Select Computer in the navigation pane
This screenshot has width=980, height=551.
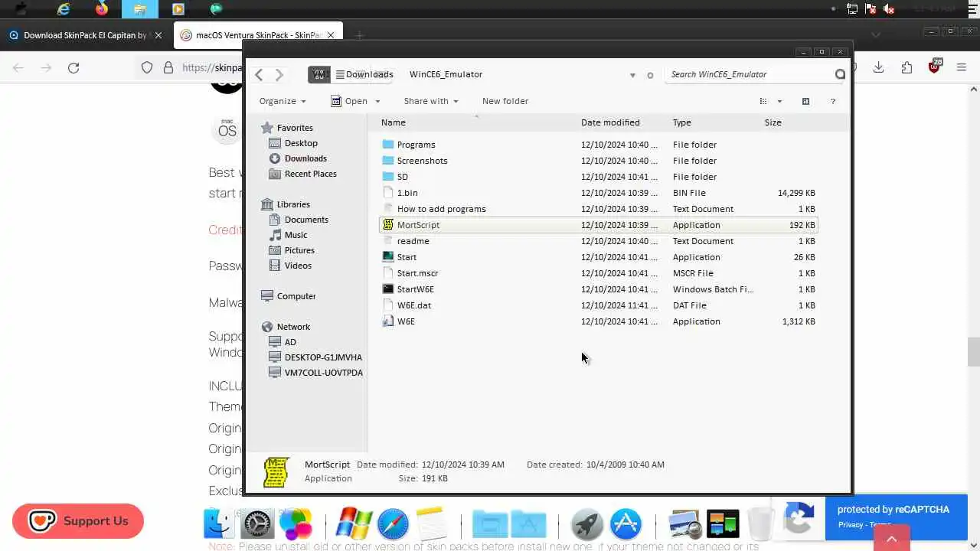pyautogui.click(x=296, y=296)
